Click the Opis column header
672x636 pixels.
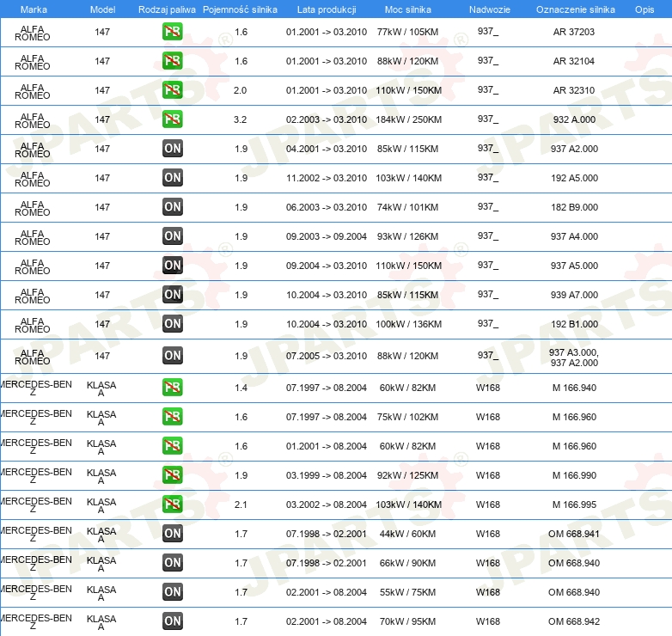point(645,9)
